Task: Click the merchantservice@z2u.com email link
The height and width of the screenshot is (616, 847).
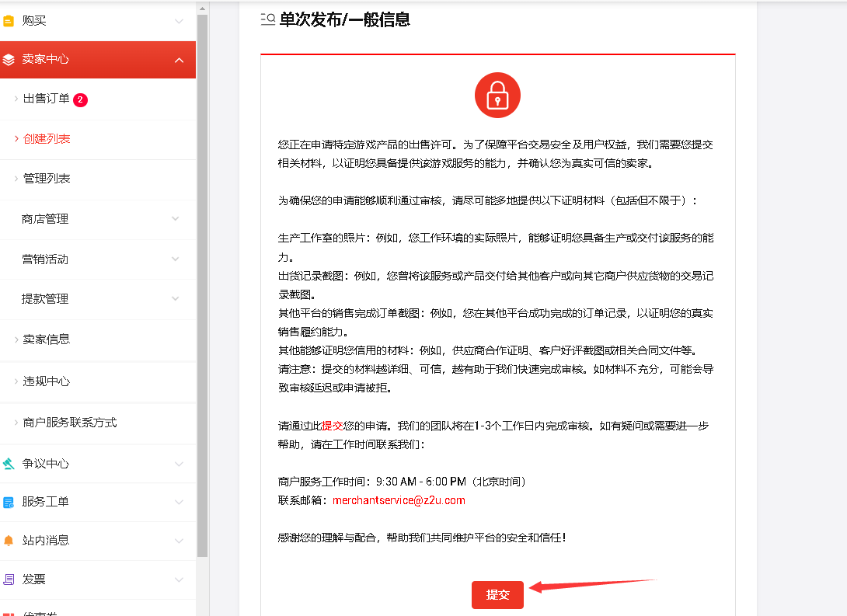Action: coord(399,500)
